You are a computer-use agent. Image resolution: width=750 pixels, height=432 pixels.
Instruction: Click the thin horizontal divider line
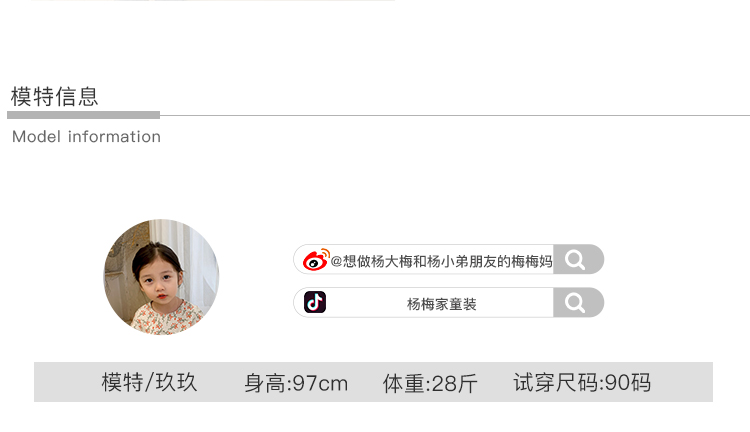coord(454,115)
